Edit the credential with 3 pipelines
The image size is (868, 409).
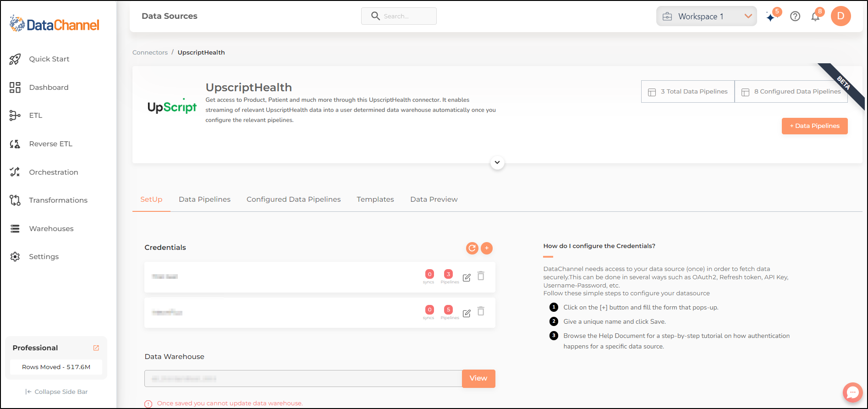point(467,277)
